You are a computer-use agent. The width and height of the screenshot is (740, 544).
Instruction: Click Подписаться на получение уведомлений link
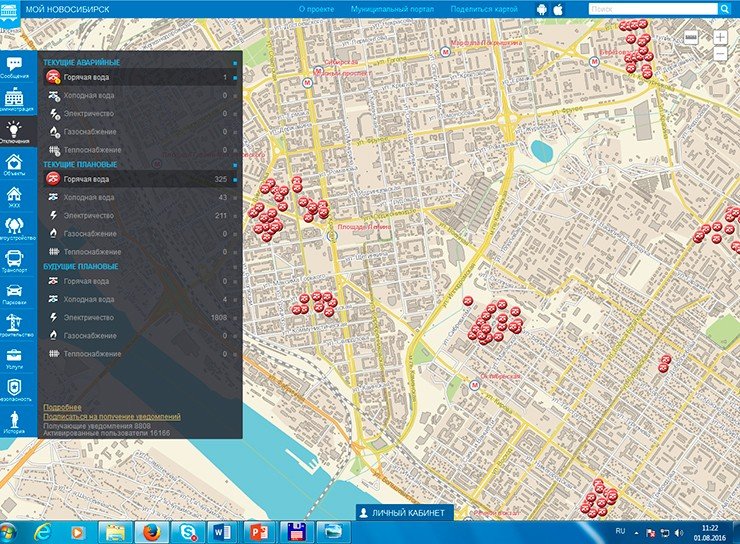[x=112, y=417]
